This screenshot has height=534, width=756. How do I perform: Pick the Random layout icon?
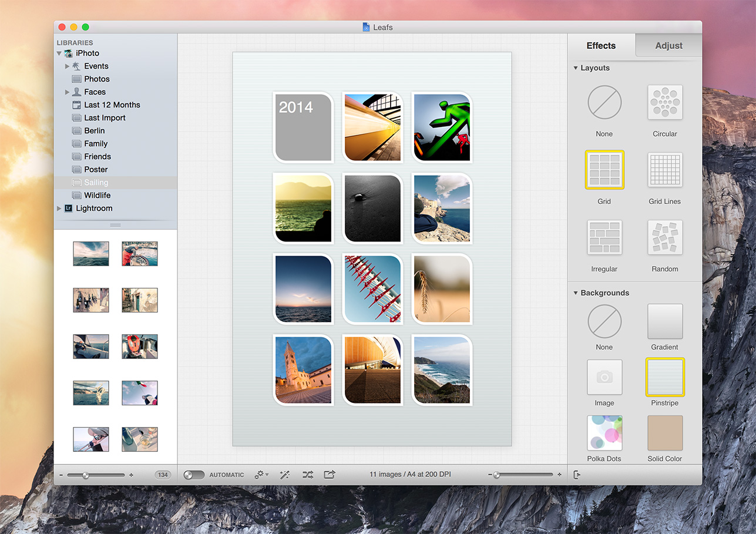664,238
